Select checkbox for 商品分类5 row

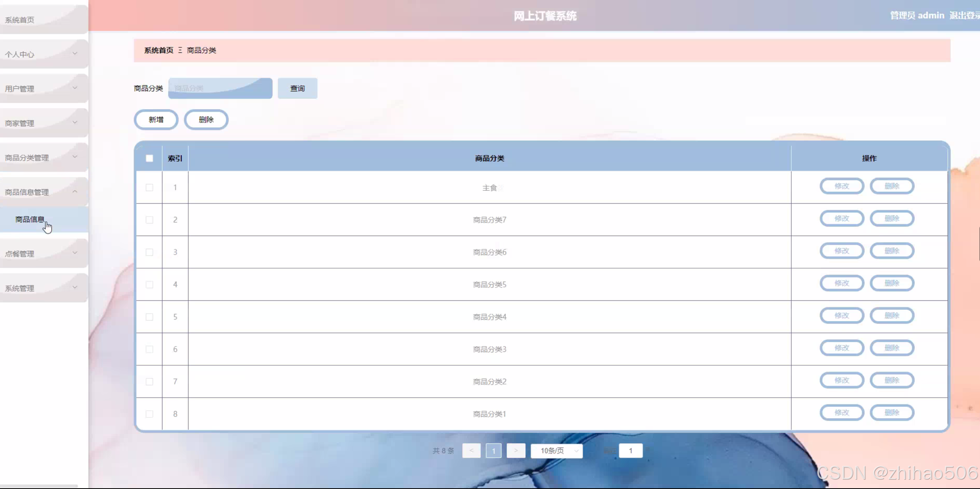coord(149,285)
